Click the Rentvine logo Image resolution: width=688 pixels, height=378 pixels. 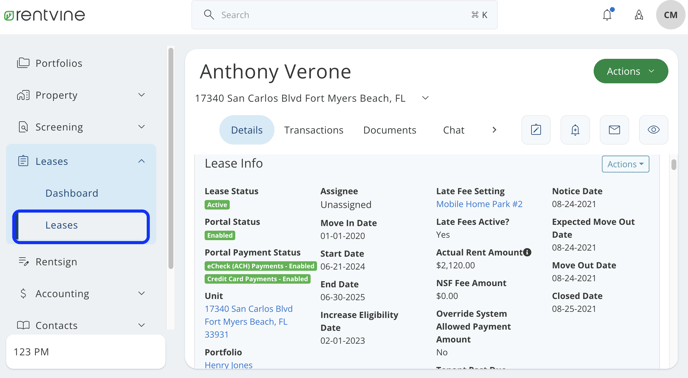tap(44, 15)
